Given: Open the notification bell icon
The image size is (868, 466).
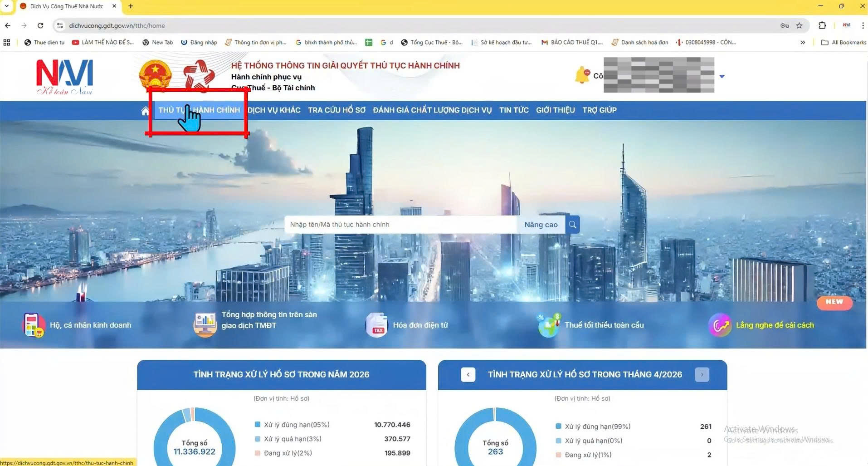Looking at the screenshot, I should (582, 75).
